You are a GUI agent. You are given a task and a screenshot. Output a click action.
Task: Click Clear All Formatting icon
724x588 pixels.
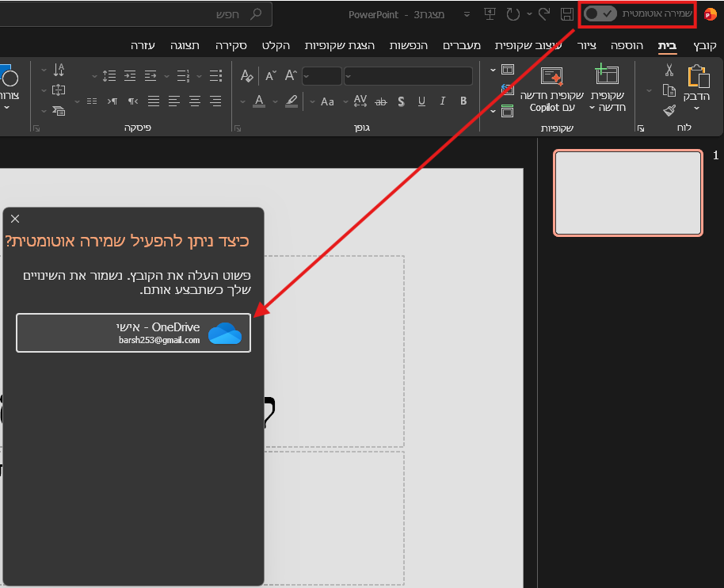(247, 75)
